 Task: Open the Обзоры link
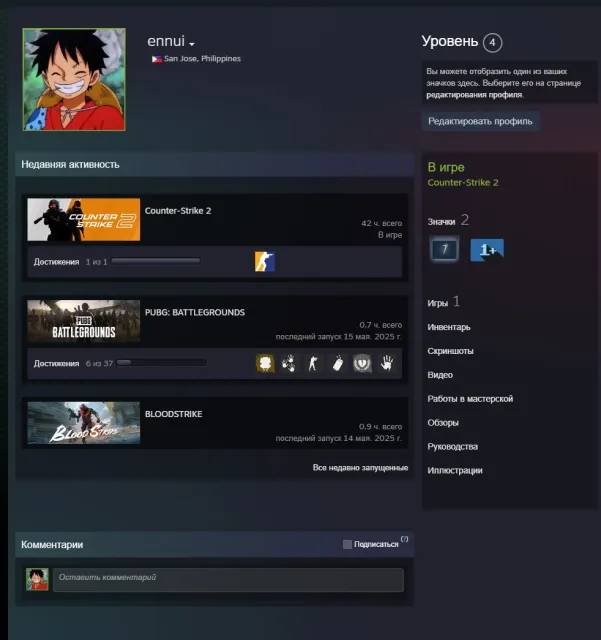(443, 422)
